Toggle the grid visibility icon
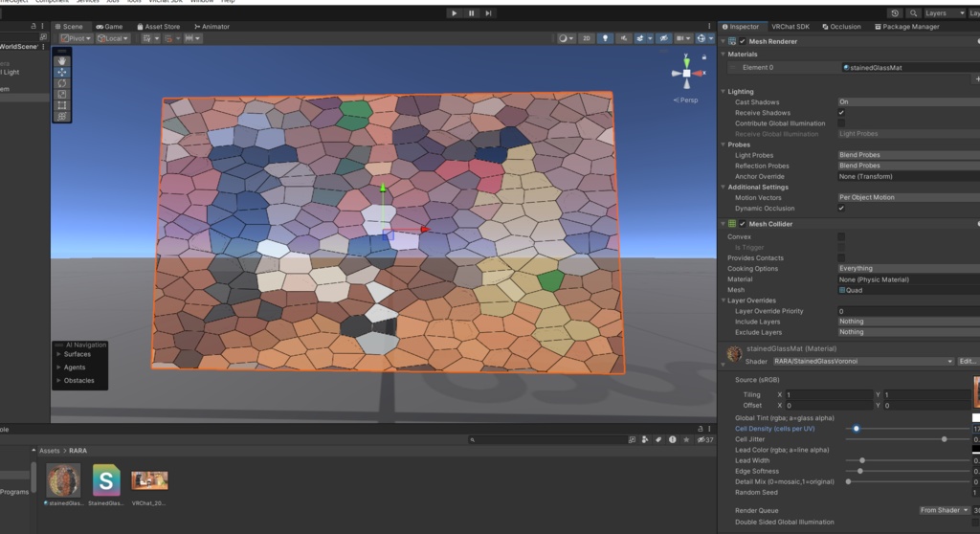This screenshot has height=534, width=980. tap(146, 38)
